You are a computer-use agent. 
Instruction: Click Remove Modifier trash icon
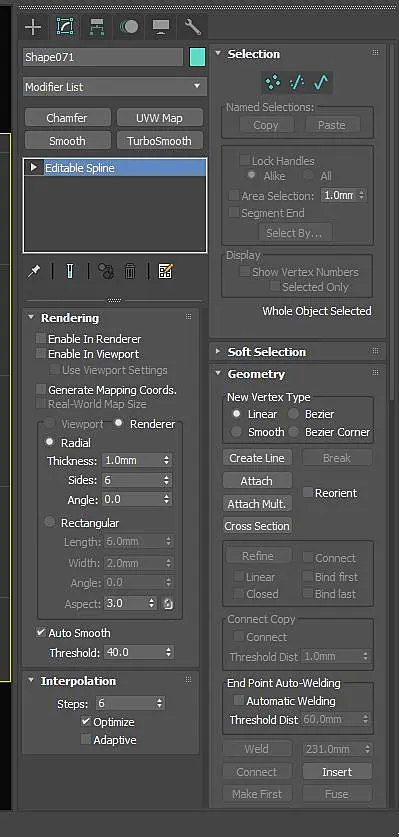130,271
